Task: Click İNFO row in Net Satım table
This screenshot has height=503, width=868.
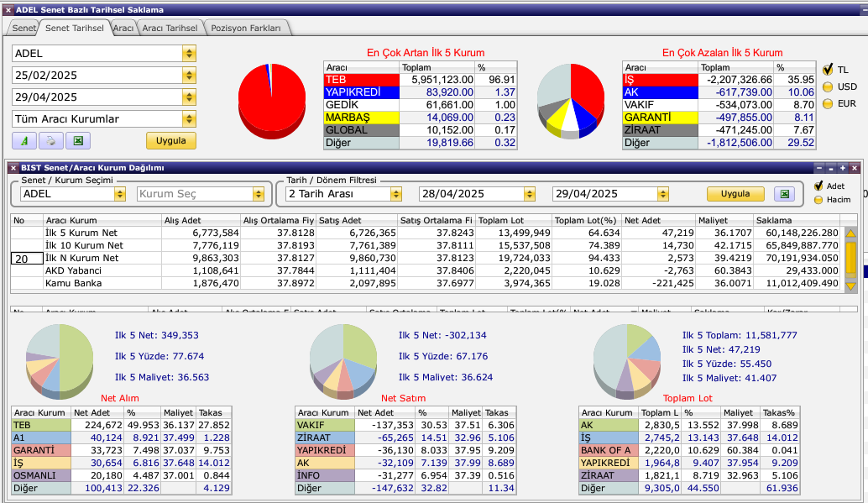Action: pyautogui.click(x=405, y=476)
